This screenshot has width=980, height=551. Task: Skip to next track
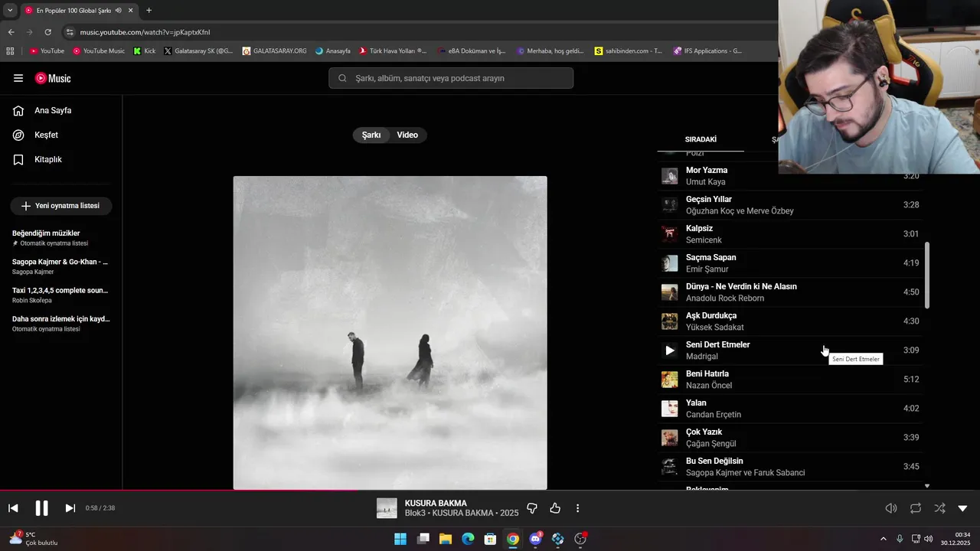pyautogui.click(x=70, y=508)
